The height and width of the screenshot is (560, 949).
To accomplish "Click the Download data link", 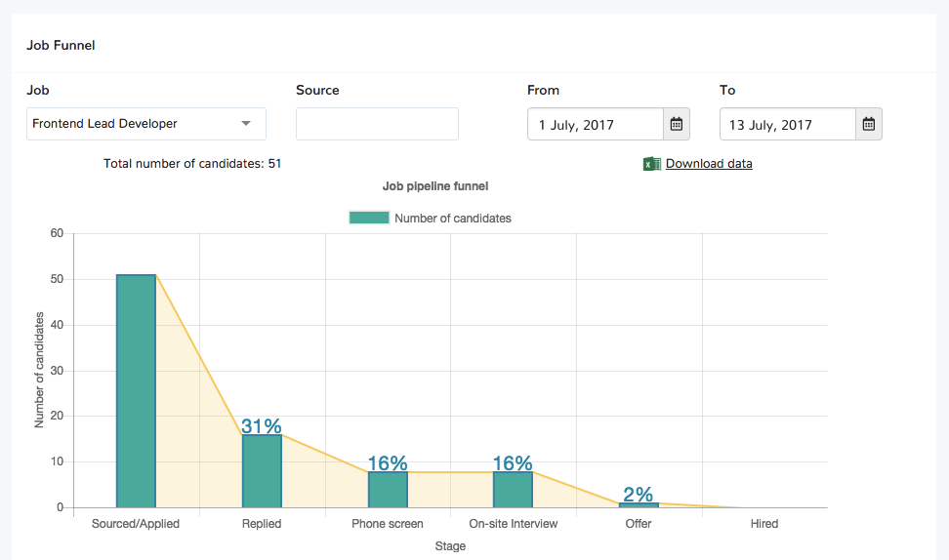I will pos(709,164).
